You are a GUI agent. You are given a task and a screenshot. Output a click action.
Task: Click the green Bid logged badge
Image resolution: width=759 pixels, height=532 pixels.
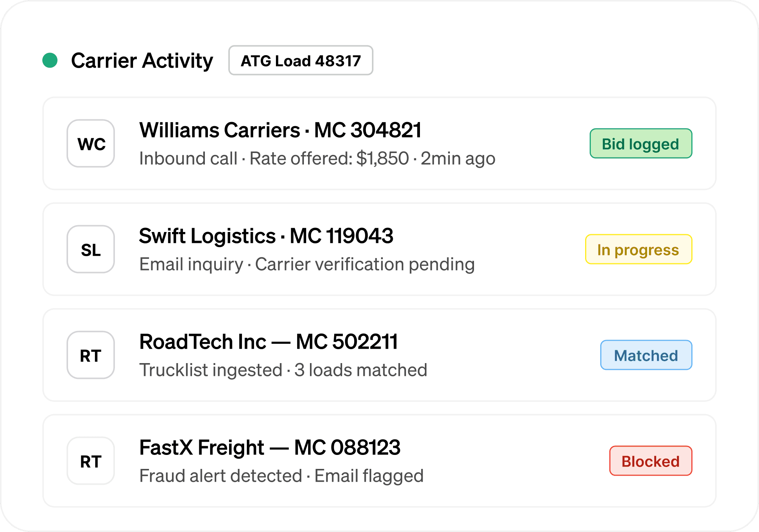(641, 144)
